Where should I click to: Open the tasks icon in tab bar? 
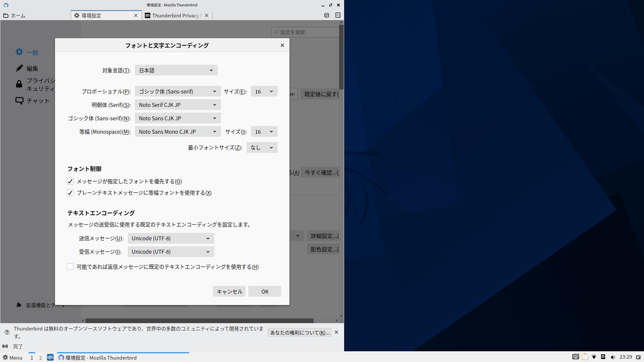click(x=338, y=15)
